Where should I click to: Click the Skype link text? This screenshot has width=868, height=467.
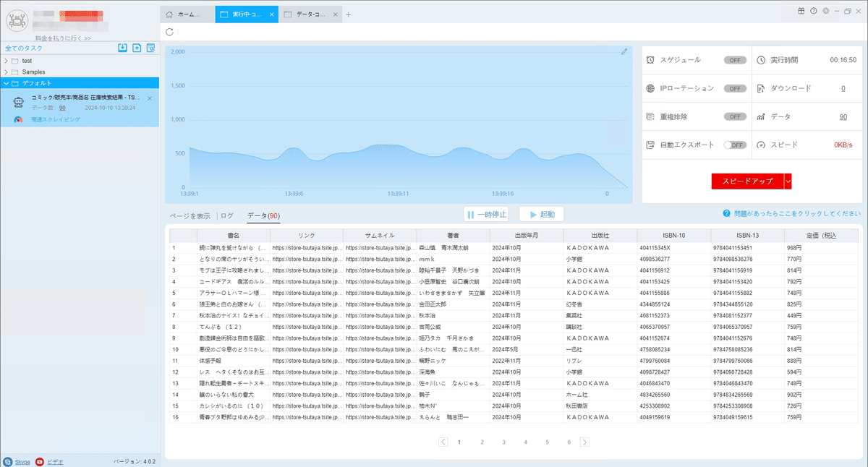pos(22,461)
